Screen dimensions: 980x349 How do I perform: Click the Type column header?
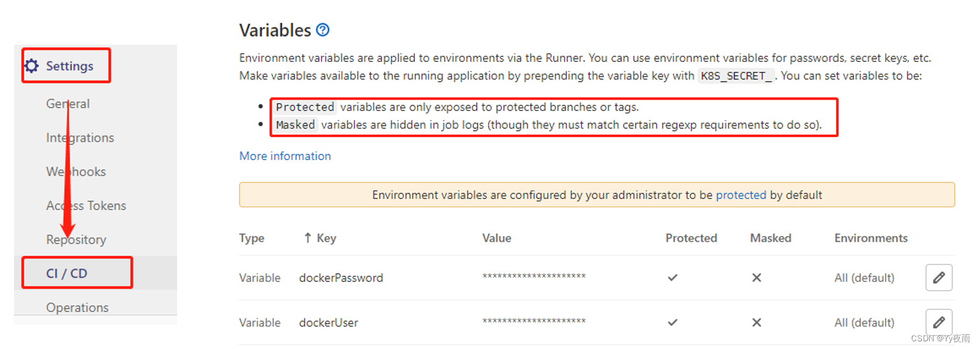click(x=252, y=238)
